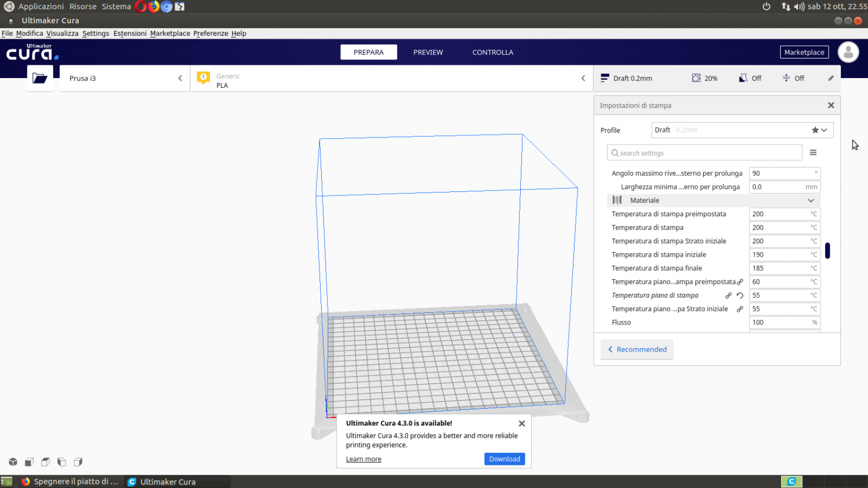868x488 pixels.
Task: Select the front view cube icon
Action: [x=29, y=461]
